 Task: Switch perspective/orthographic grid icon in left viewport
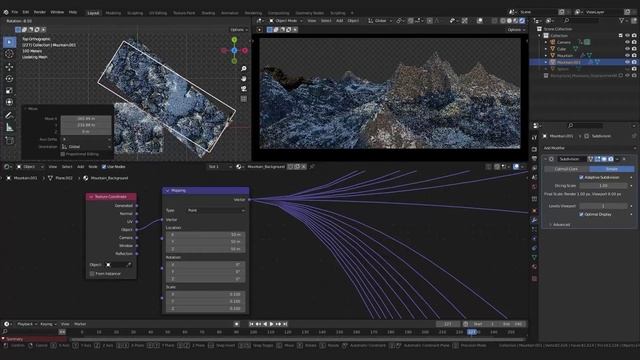click(x=244, y=99)
